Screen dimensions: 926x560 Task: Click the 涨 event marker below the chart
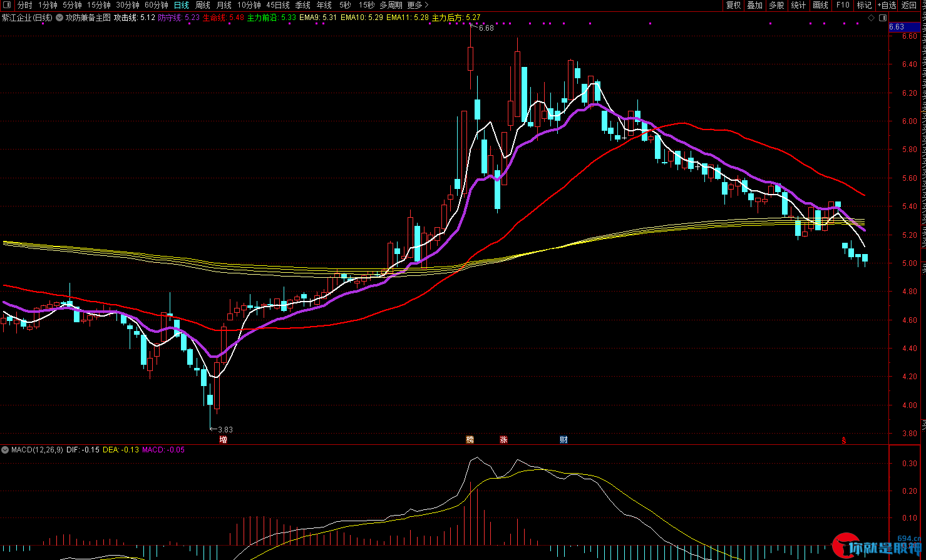click(x=503, y=440)
